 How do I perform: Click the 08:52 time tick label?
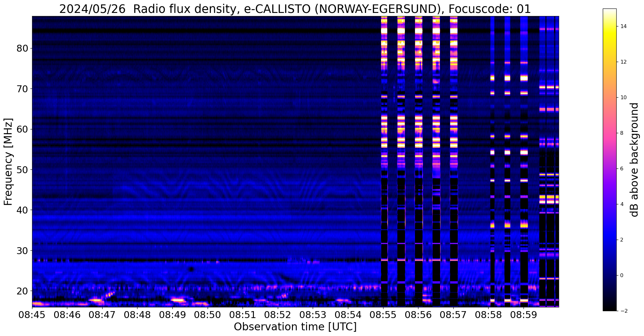[x=278, y=314]
